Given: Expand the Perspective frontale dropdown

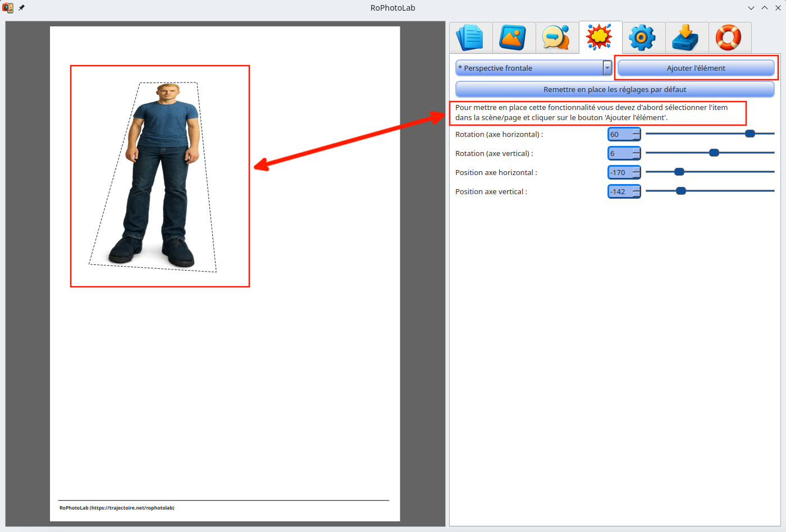Looking at the screenshot, I should (607, 68).
